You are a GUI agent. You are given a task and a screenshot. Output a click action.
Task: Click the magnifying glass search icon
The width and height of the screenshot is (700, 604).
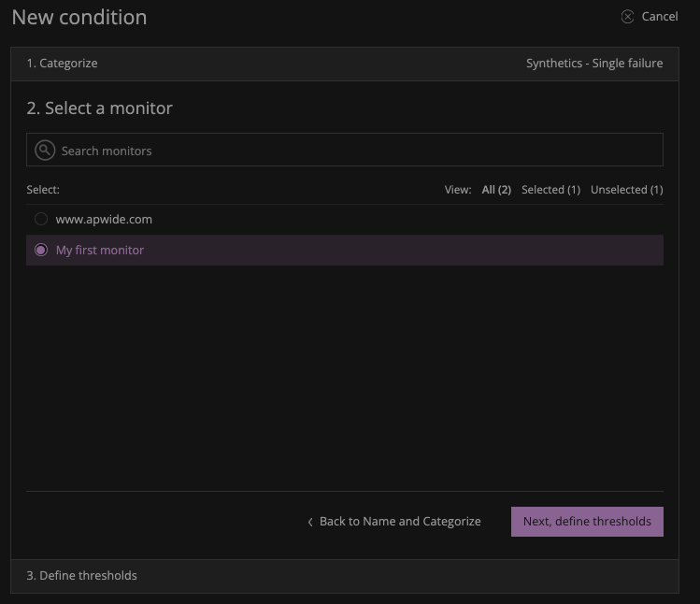click(x=45, y=151)
